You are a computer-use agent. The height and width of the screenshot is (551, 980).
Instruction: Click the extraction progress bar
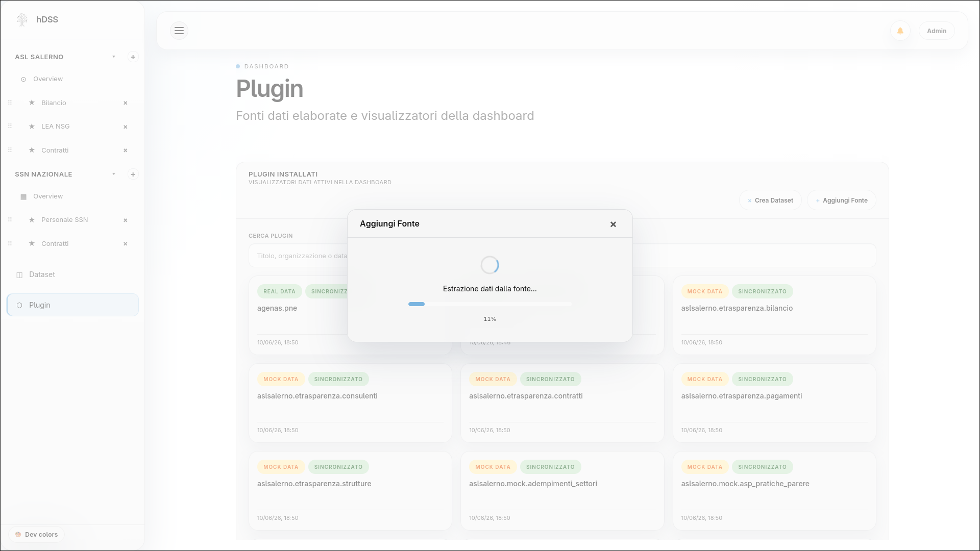coord(489,304)
